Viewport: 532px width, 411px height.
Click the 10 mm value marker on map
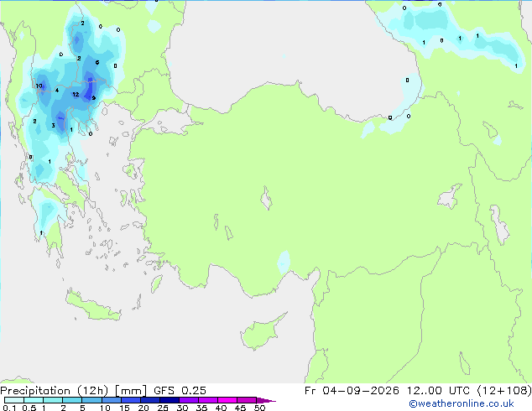pos(39,86)
